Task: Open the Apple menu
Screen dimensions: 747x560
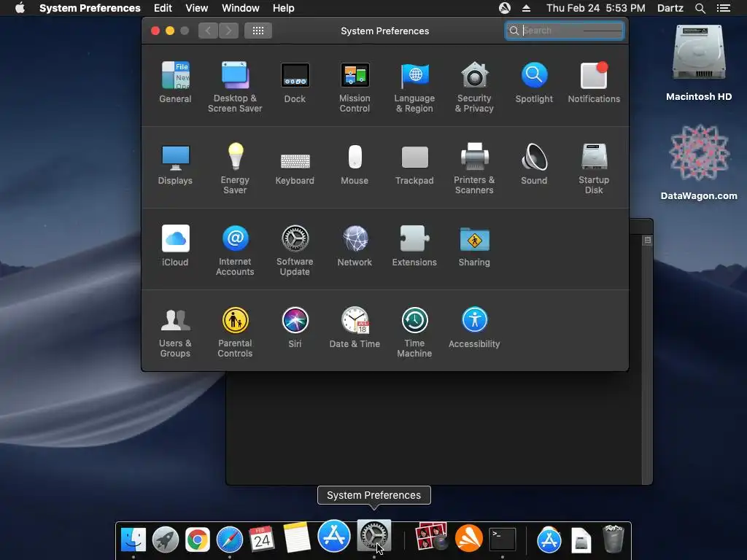Action: pos(20,8)
